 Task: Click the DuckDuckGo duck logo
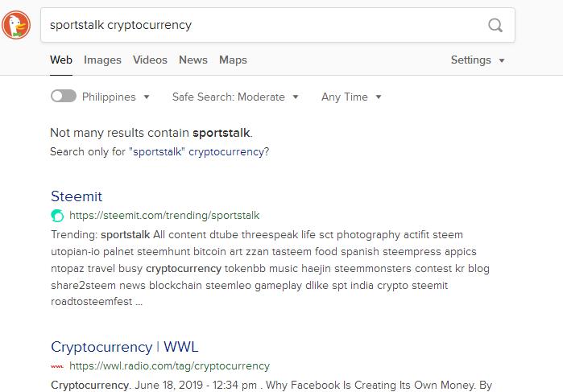point(16,25)
